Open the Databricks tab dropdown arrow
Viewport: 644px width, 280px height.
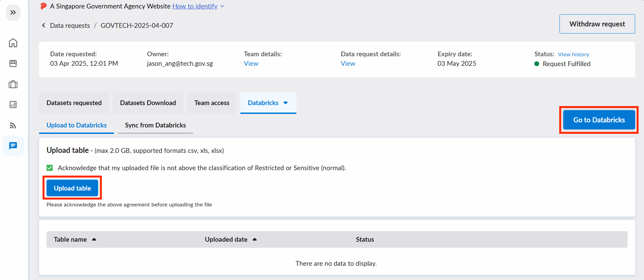(286, 103)
